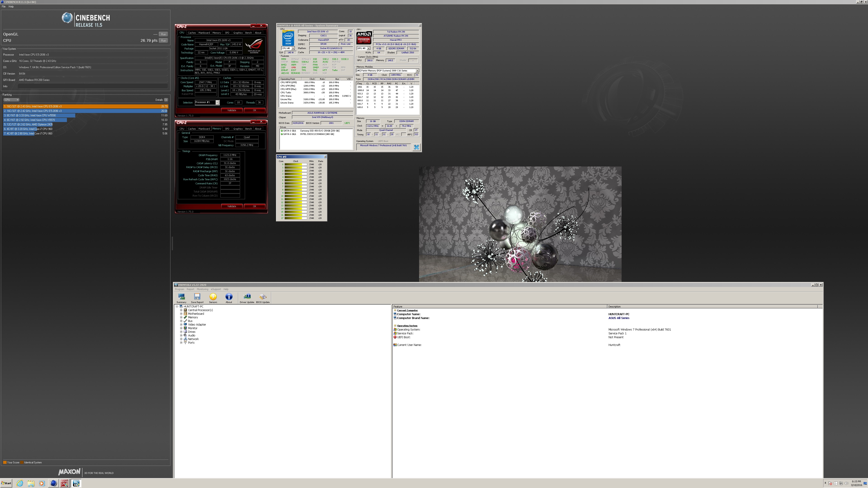Click the Start button
Viewport: 868px width, 488px height.
pyautogui.click(x=6, y=483)
